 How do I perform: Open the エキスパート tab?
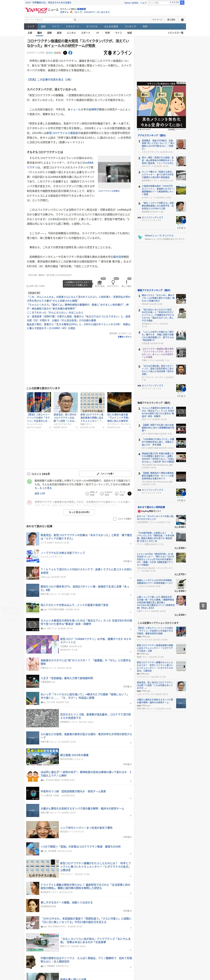[72, 26]
